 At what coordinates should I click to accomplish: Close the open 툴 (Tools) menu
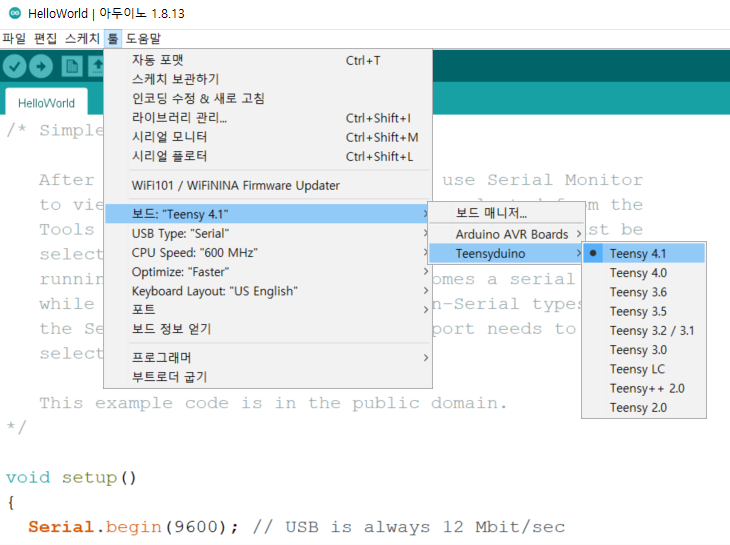[x=113, y=39]
